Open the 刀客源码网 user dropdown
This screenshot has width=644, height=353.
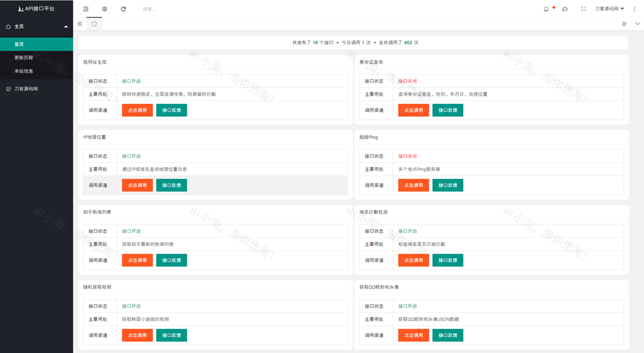(x=609, y=9)
